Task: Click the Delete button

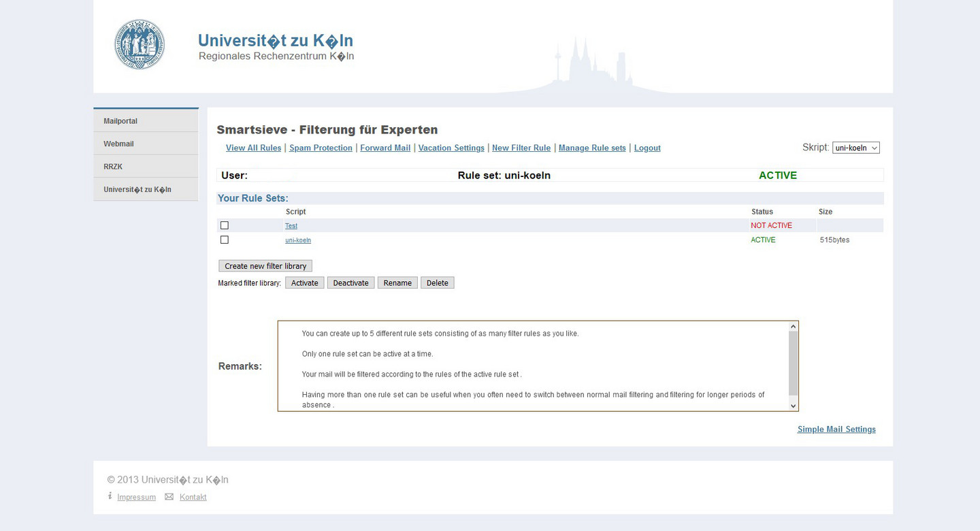Action: [x=437, y=283]
